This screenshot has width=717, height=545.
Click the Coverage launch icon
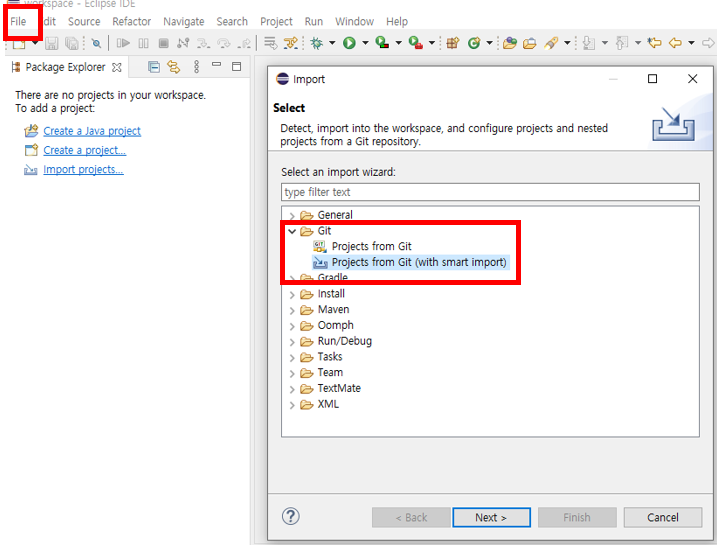point(382,43)
